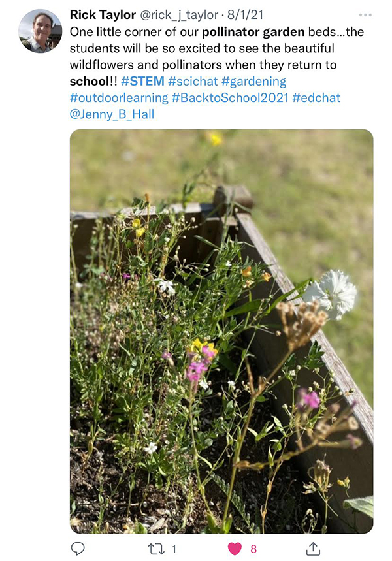
Task: Retweet this post using the retweet icon
Action: (x=156, y=549)
